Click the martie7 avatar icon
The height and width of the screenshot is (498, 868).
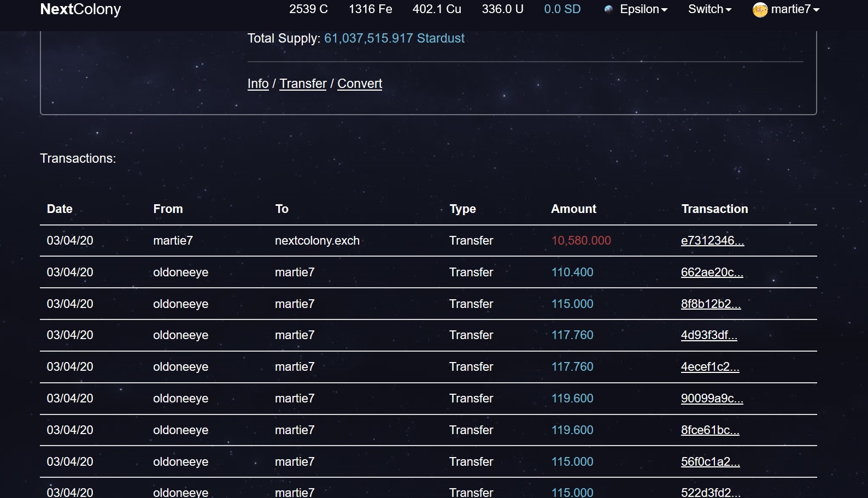click(760, 9)
